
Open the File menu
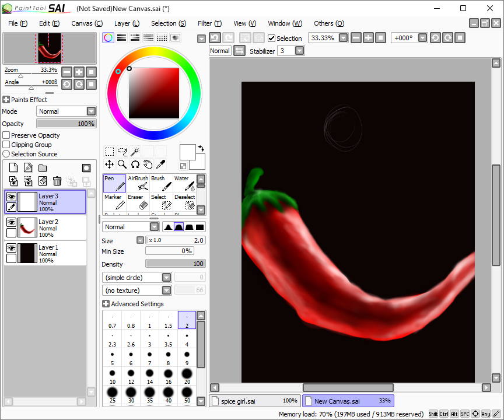[17, 23]
